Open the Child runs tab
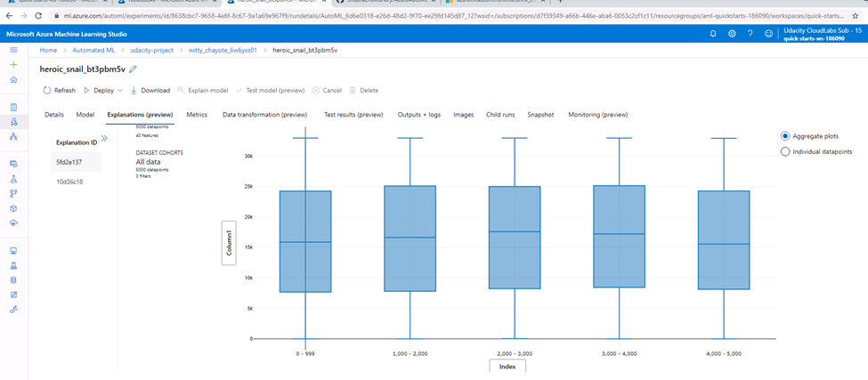This screenshot has height=380, width=868. coord(500,115)
